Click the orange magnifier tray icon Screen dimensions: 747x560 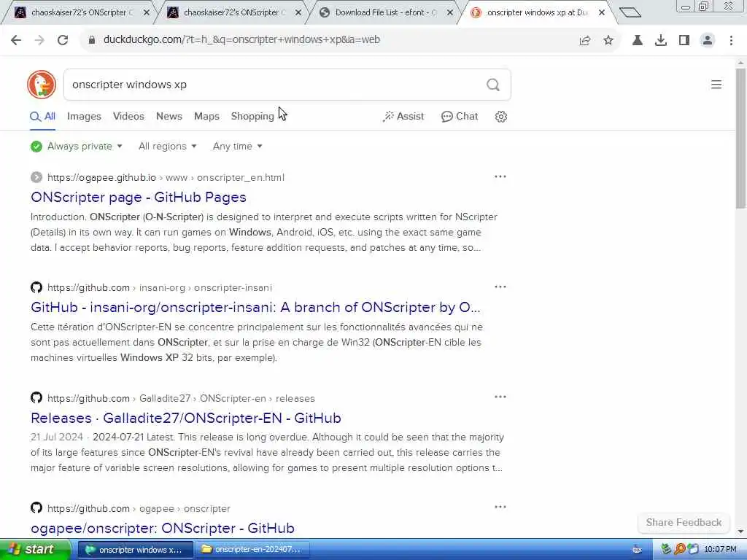680,549
